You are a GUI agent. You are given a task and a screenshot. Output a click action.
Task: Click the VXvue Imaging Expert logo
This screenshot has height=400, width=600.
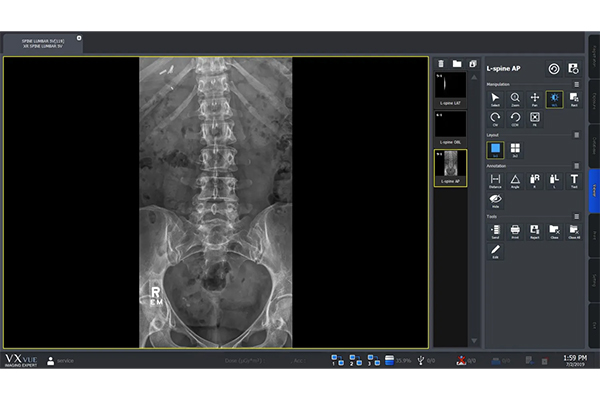coord(21,360)
